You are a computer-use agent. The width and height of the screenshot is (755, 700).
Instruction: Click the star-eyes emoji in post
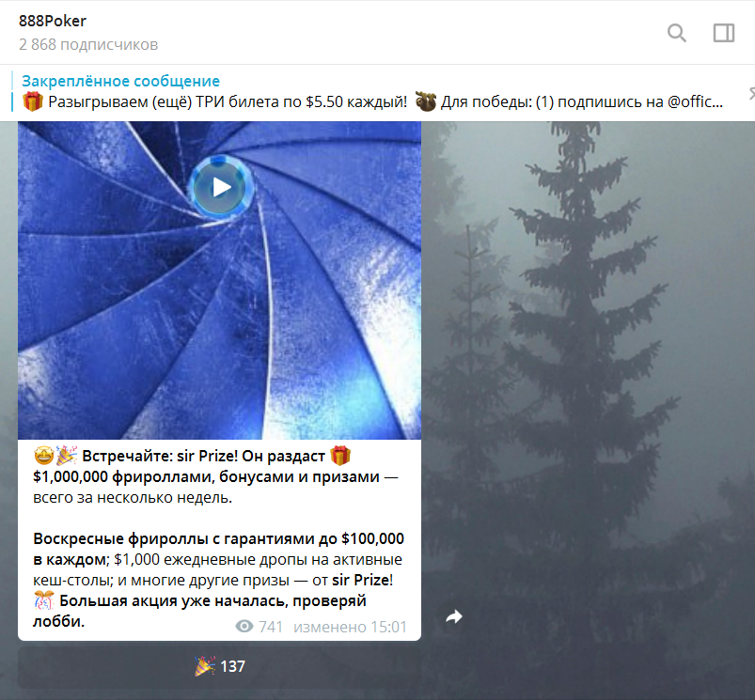(43, 456)
